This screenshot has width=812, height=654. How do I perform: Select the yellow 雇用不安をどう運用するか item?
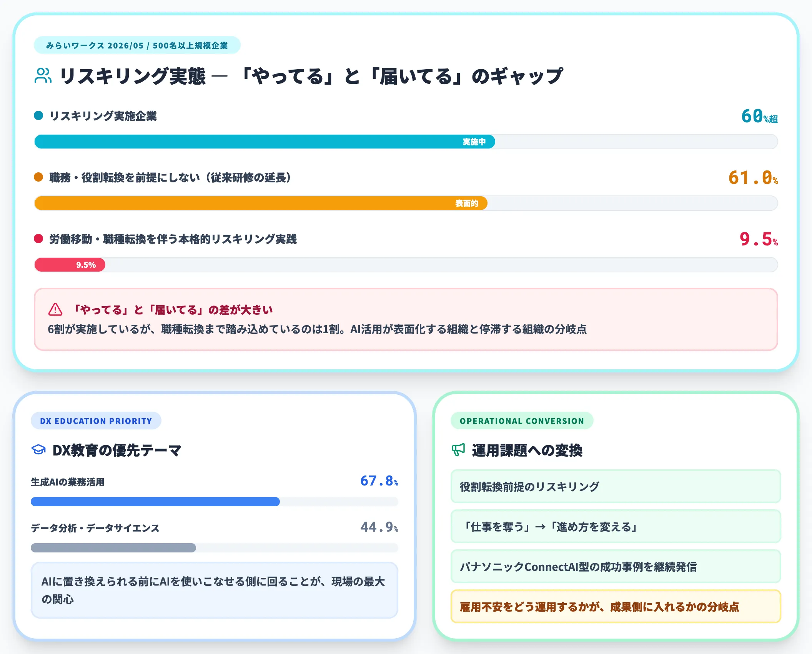(x=616, y=607)
